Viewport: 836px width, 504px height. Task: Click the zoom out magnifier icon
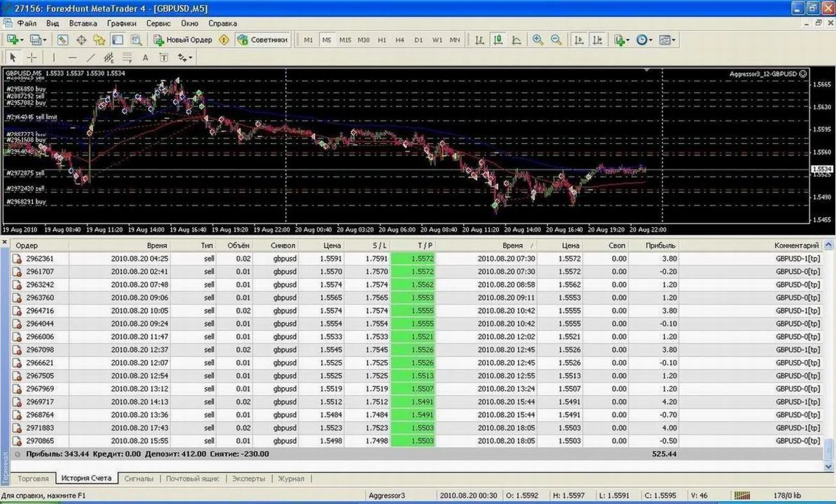[x=556, y=40]
